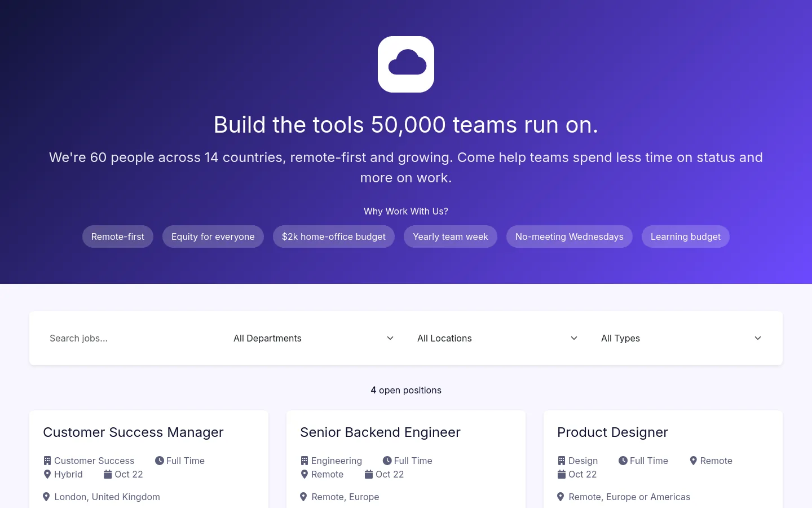Click "Oct 22" date in Product Designer card
This screenshot has height=508, width=812.
582,474
